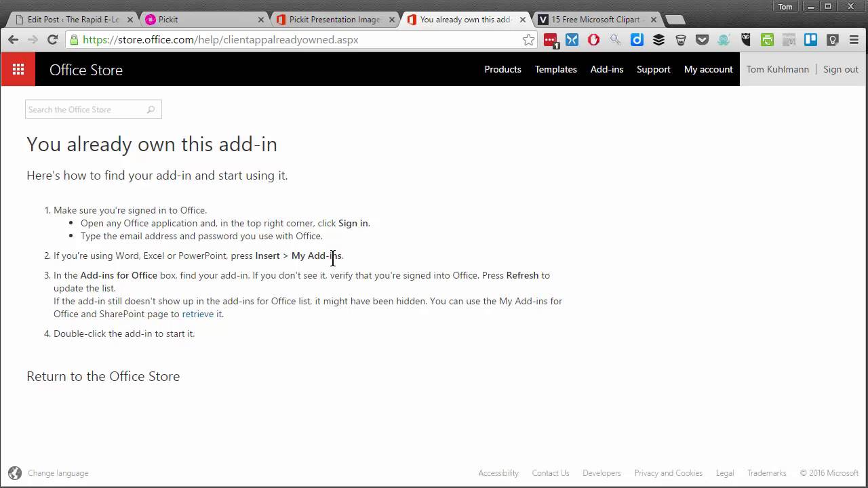
Task: Open Privacy and Cookies footer link
Action: (x=668, y=473)
